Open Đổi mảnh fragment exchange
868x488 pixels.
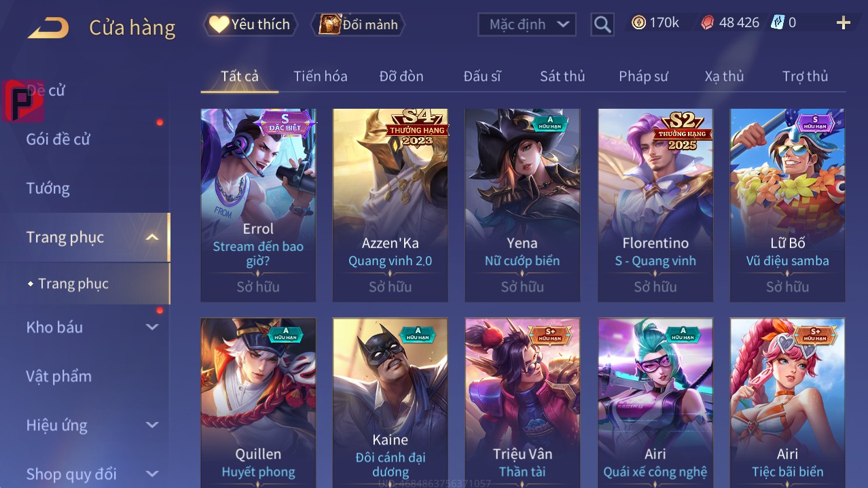pos(358,24)
